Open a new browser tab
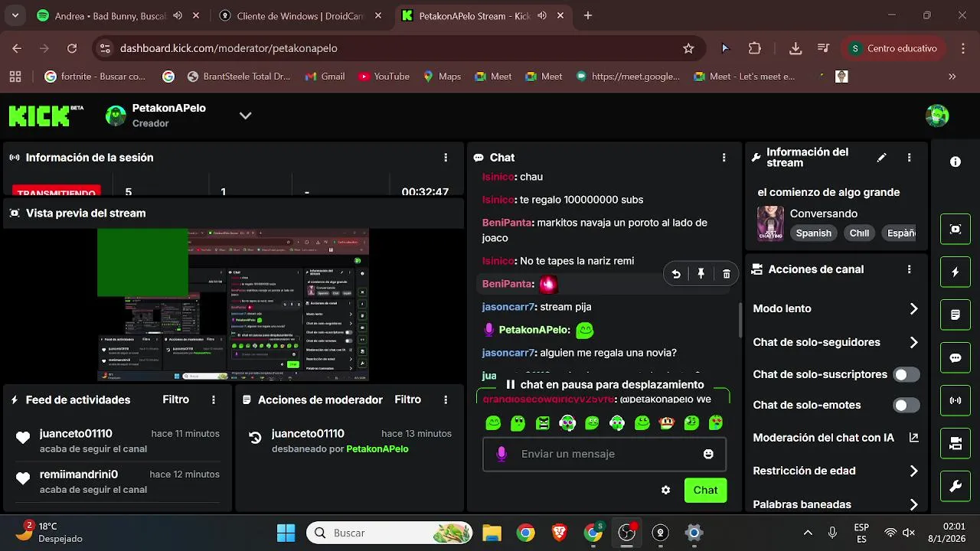The width and height of the screenshot is (980, 551). click(588, 15)
